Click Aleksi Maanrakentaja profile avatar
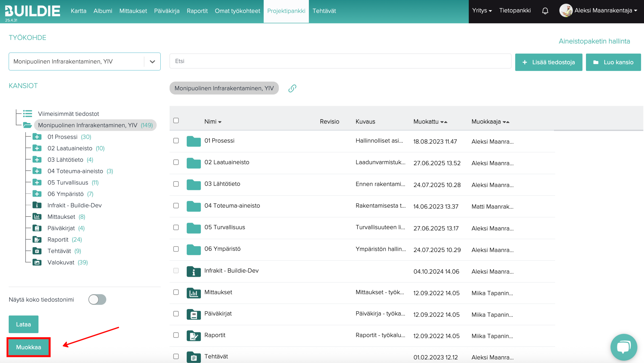Screen dimensions: 644x363 (x=566, y=10)
